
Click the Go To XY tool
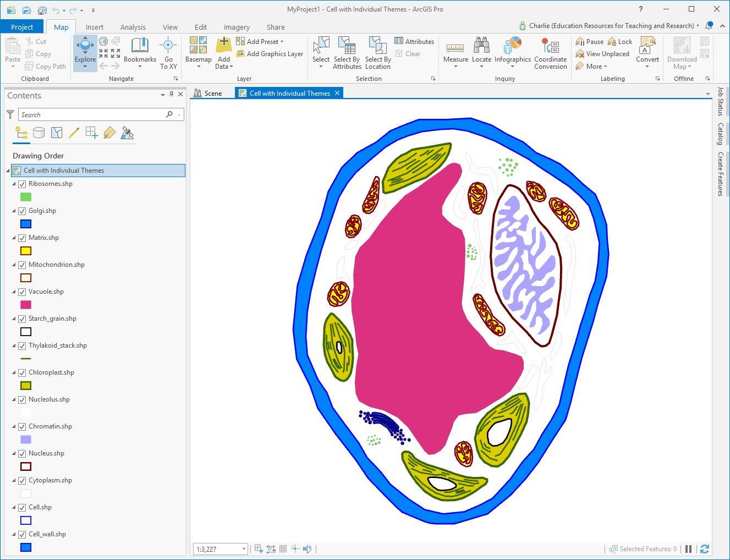tap(168, 48)
